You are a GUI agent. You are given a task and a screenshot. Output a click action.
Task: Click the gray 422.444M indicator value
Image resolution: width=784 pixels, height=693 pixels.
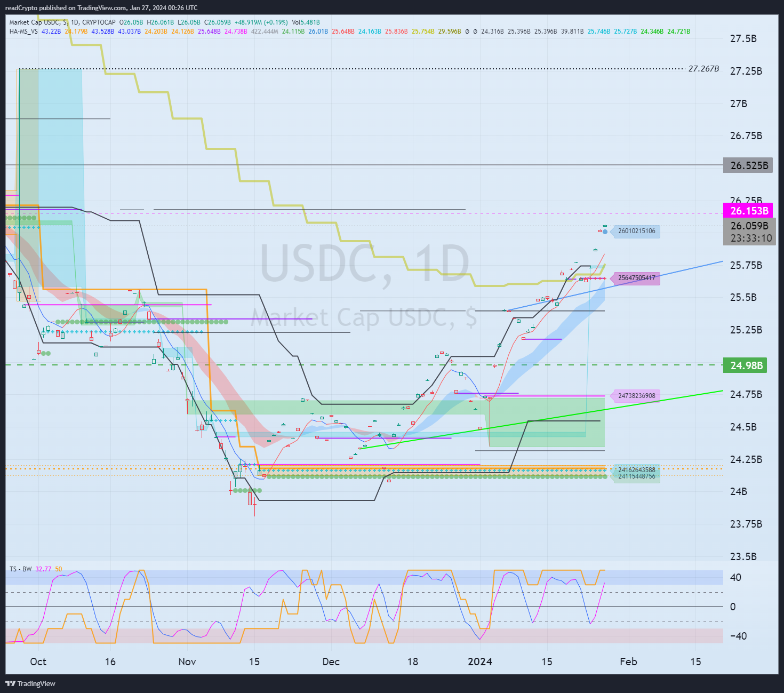[x=265, y=31]
